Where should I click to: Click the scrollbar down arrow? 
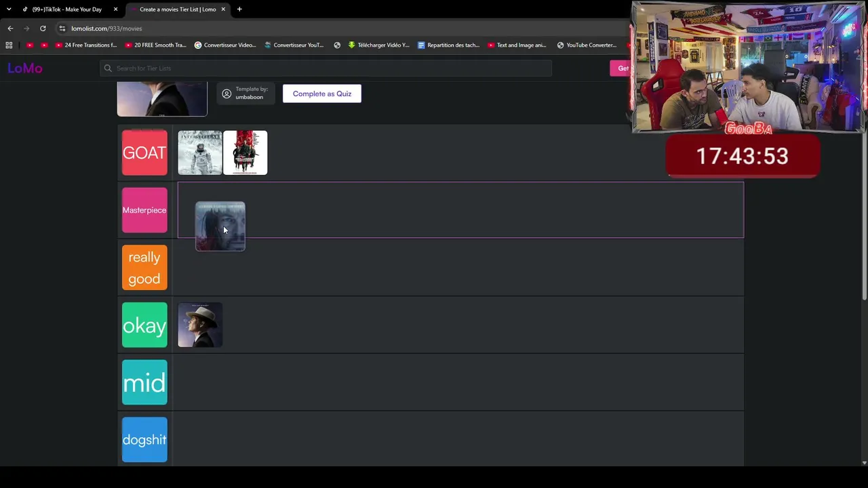864,463
